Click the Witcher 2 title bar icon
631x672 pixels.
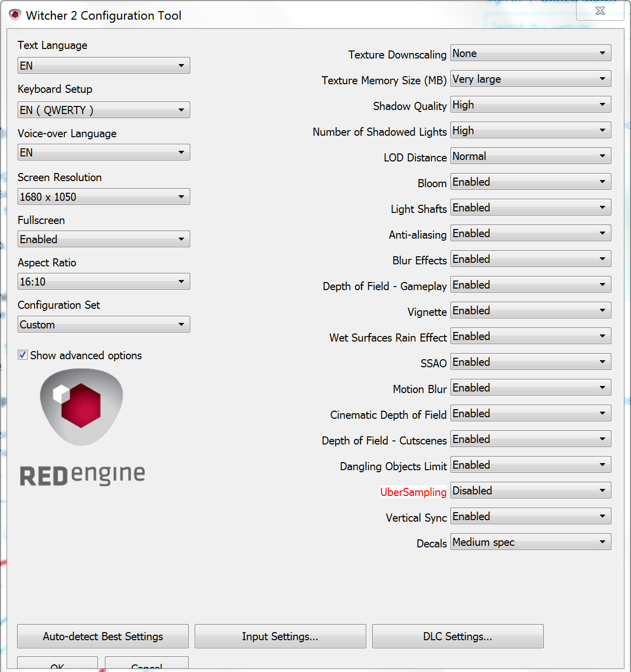[x=15, y=15]
